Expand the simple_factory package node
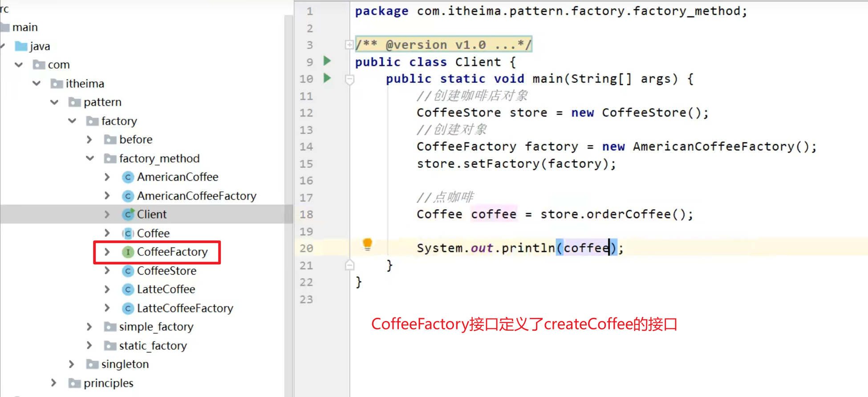868x397 pixels. (89, 327)
